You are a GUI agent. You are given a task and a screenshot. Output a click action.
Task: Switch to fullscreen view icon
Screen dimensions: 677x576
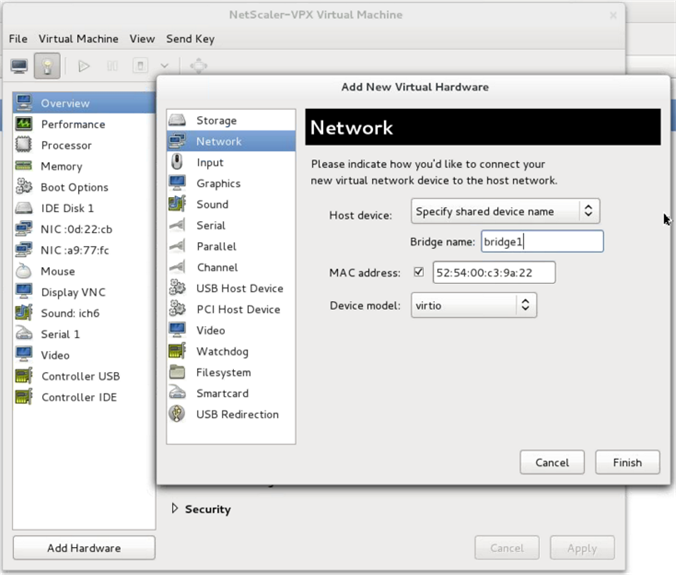tap(199, 66)
